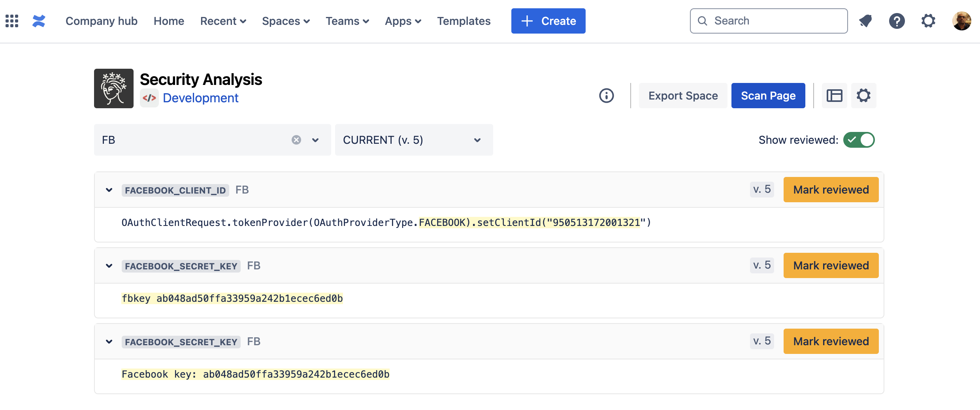The height and width of the screenshot is (410, 980).
Task: Clear the FB filter selection
Action: (x=296, y=140)
